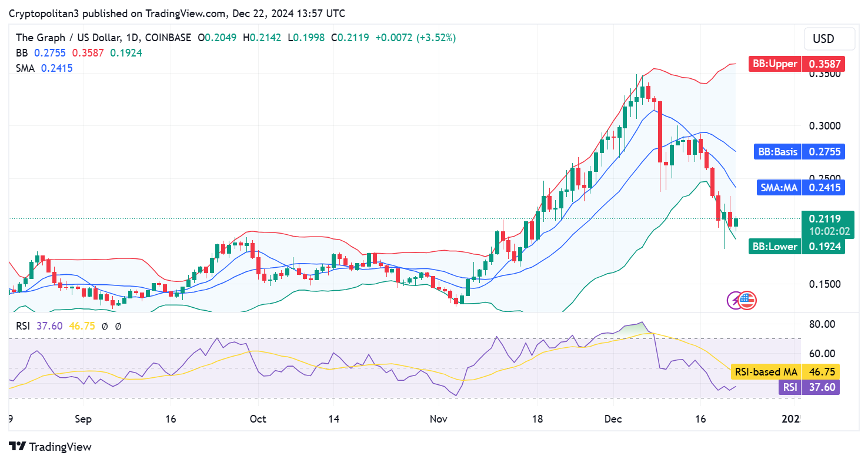868x462 pixels.
Task: Click the TradingView logo at bottom left
Action: click(51, 447)
